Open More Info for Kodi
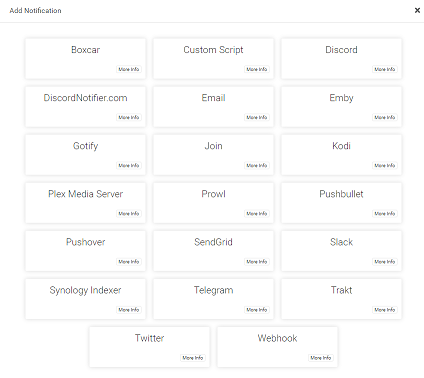Screen dimensions: 424x378 [x=385, y=165]
